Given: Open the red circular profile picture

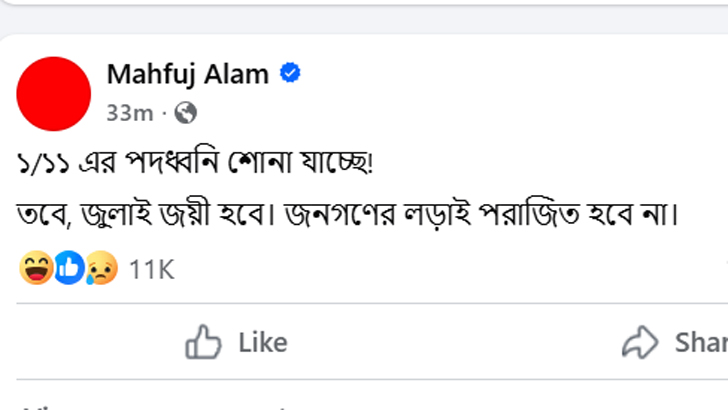Looking at the screenshot, I should pyautogui.click(x=53, y=94).
